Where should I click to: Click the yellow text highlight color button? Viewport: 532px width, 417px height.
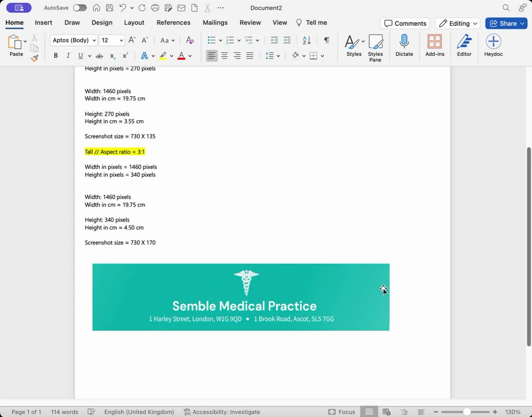click(x=163, y=56)
